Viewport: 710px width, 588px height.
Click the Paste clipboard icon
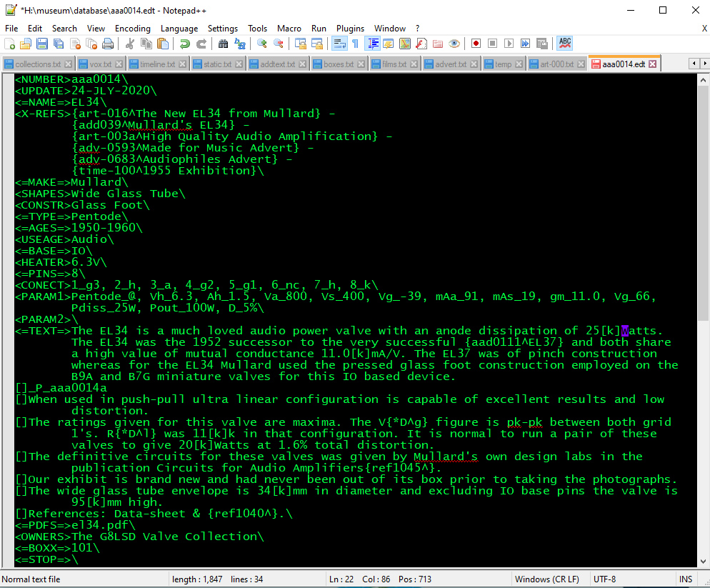coord(163,44)
